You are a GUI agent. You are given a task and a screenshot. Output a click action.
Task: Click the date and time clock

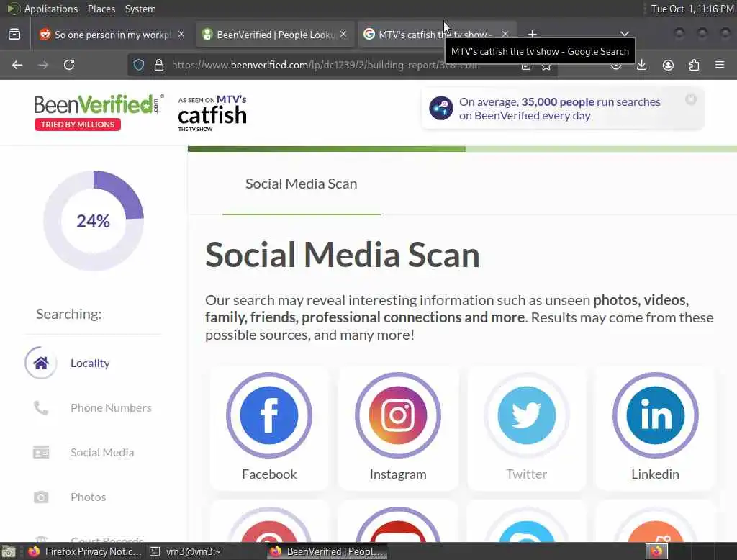(x=692, y=9)
